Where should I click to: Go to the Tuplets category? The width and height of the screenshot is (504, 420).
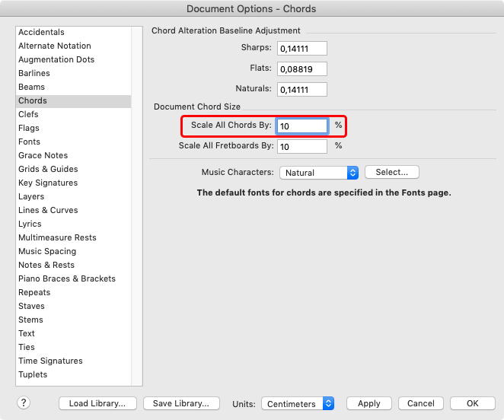(33, 374)
